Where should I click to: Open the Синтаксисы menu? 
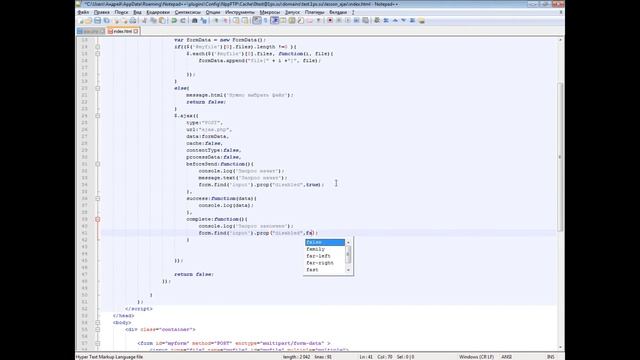pyautogui.click(x=187, y=12)
